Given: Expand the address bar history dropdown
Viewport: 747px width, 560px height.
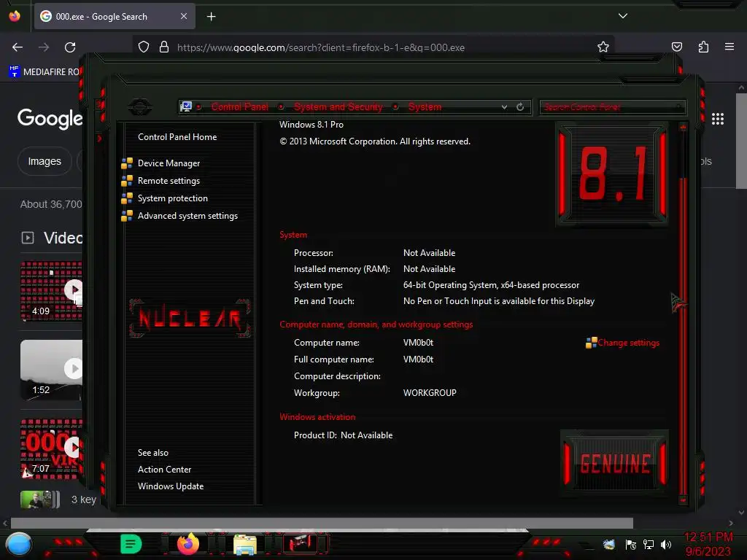Looking at the screenshot, I should pos(504,107).
